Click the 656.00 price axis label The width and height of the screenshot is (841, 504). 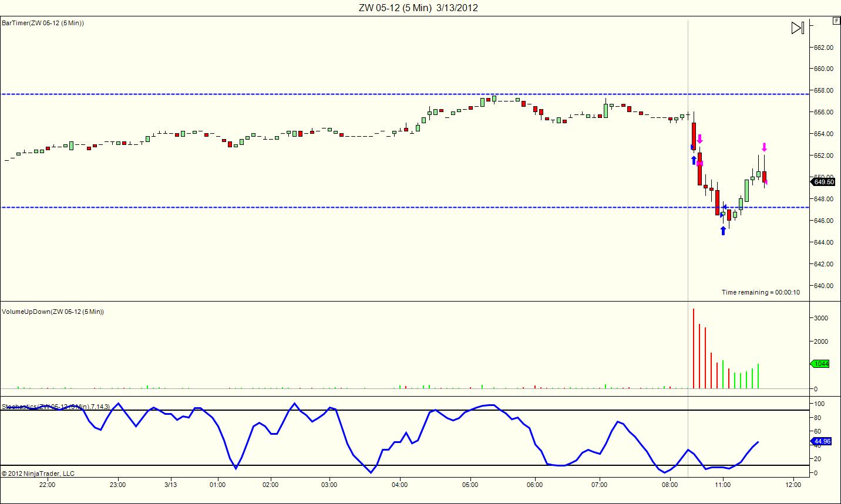point(825,112)
